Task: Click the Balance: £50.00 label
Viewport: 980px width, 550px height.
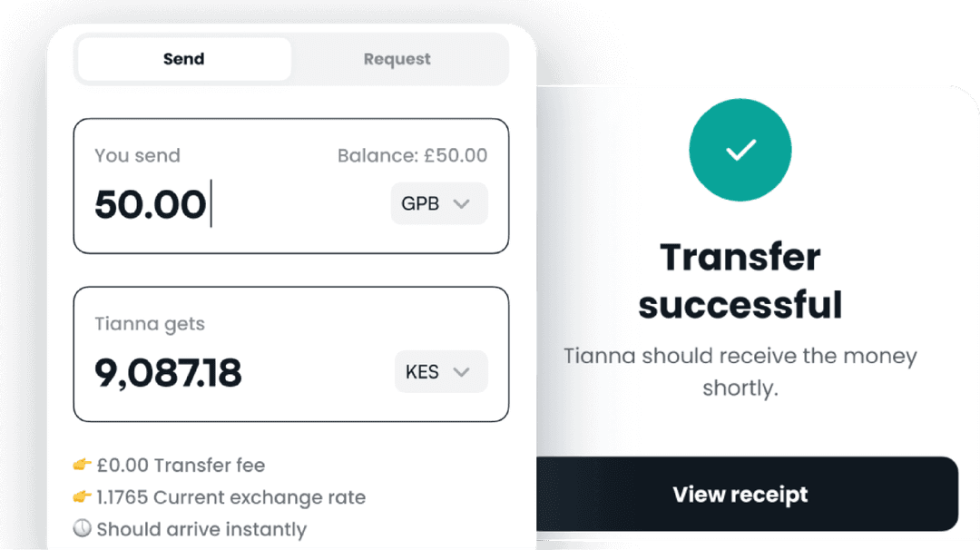Action: (412, 155)
